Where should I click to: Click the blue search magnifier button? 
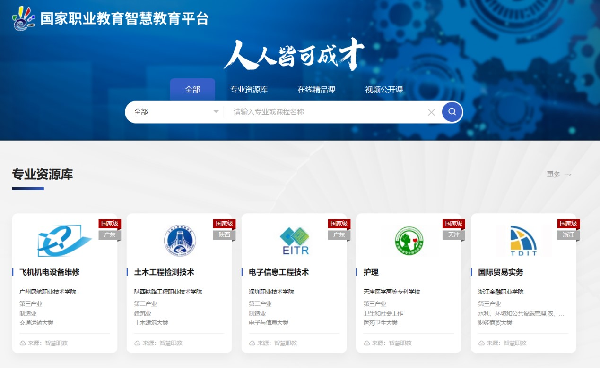(452, 112)
